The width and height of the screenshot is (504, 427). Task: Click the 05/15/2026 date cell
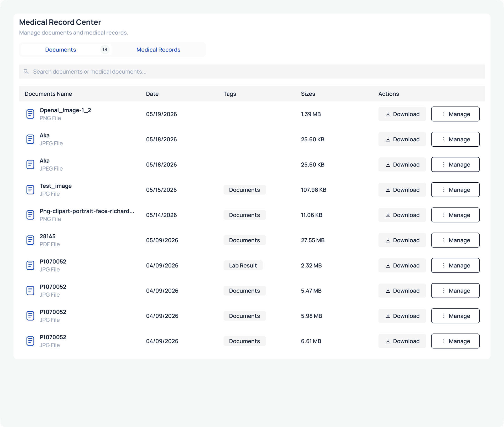161,190
